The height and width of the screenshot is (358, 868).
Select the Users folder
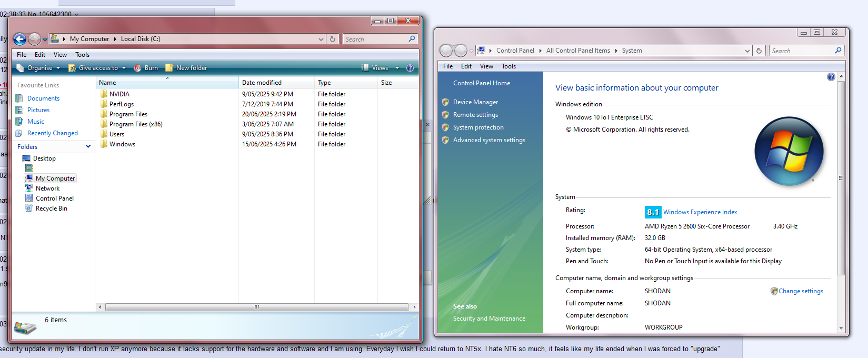(x=117, y=134)
